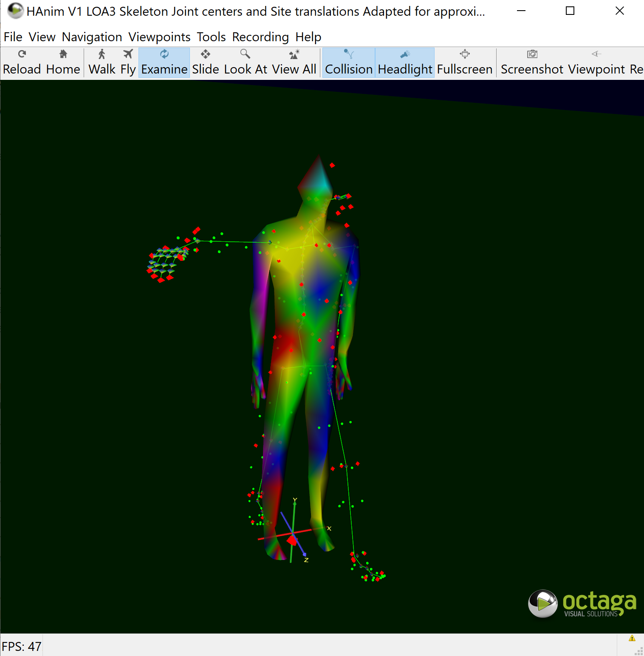Toggle the Examine navigation mode
Image resolution: width=644 pixels, height=656 pixels.
tap(164, 62)
